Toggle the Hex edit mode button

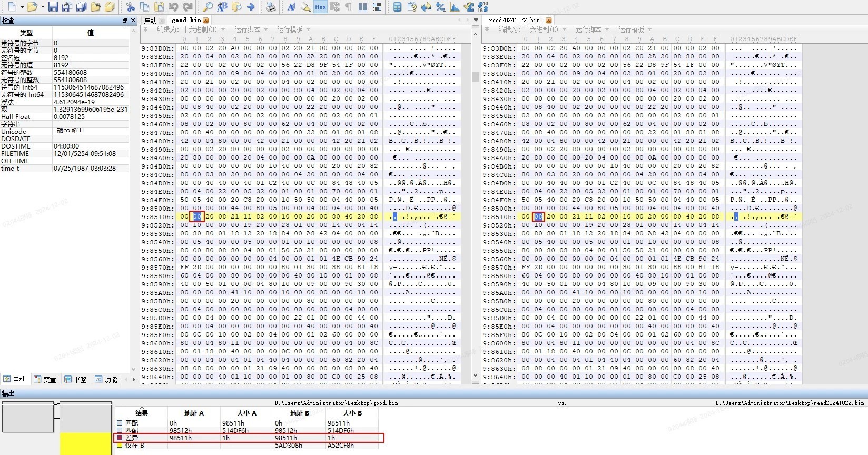click(320, 7)
